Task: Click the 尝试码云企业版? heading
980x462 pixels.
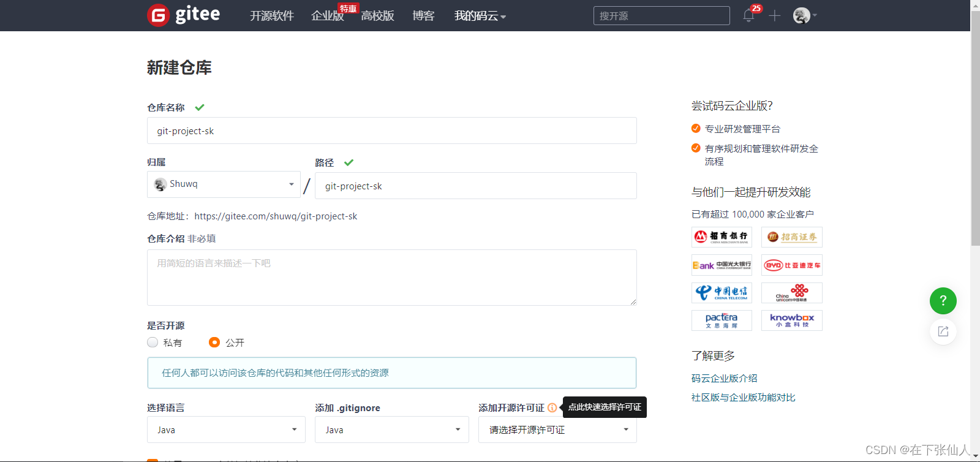Action: pos(732,106)
